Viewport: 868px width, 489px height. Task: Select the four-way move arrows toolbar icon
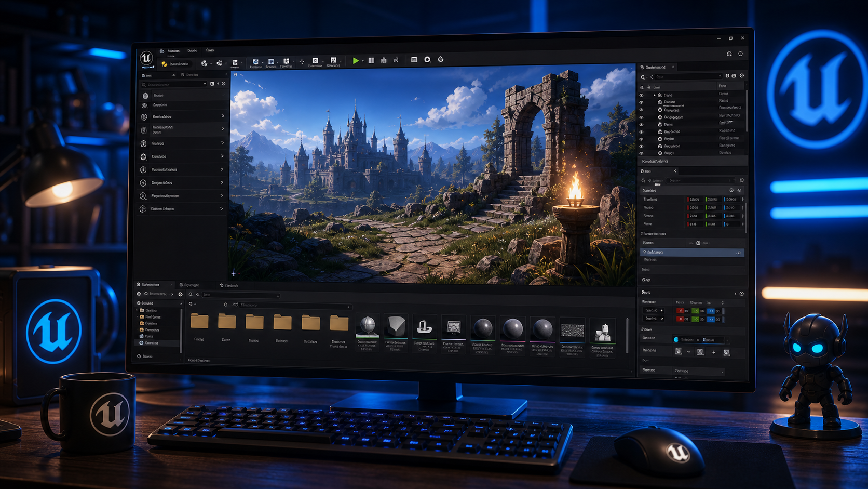[302, 61]
